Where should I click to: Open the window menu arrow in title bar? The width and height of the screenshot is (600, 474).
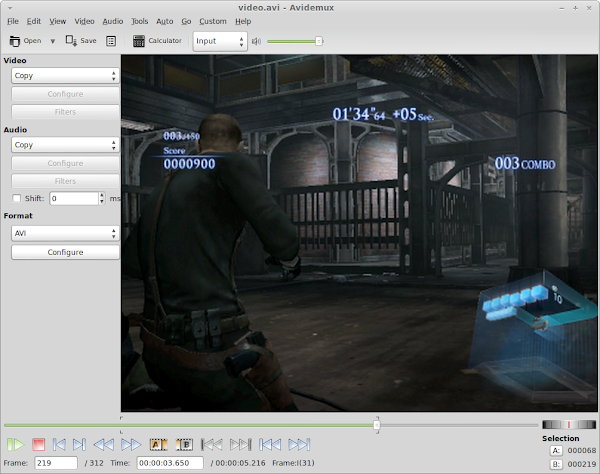coord(10,8)
